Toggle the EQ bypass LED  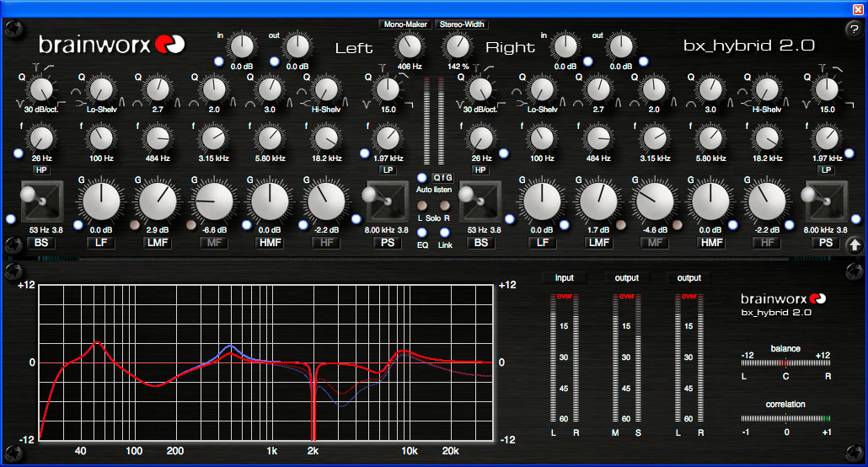pyautogui.click(x=422, y=233)
